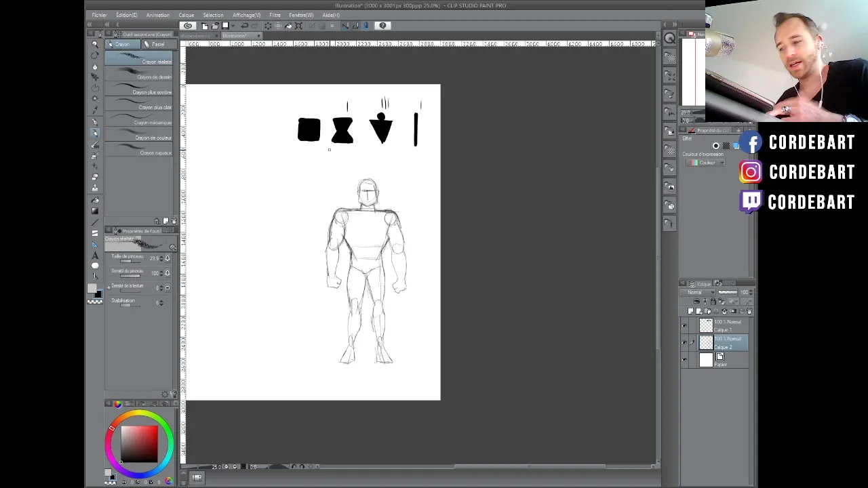Screen dimensions: 868x488
Task: Expand Densité de la texture plus sign
Action: (x=108, y=287)
